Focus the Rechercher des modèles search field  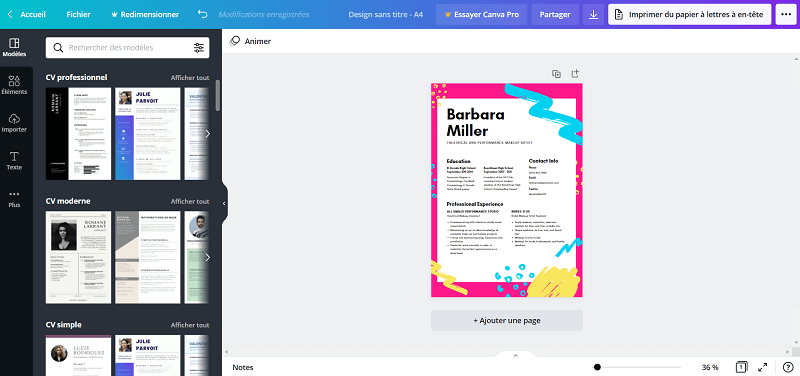pyautogui.click(x=128, y=47)
